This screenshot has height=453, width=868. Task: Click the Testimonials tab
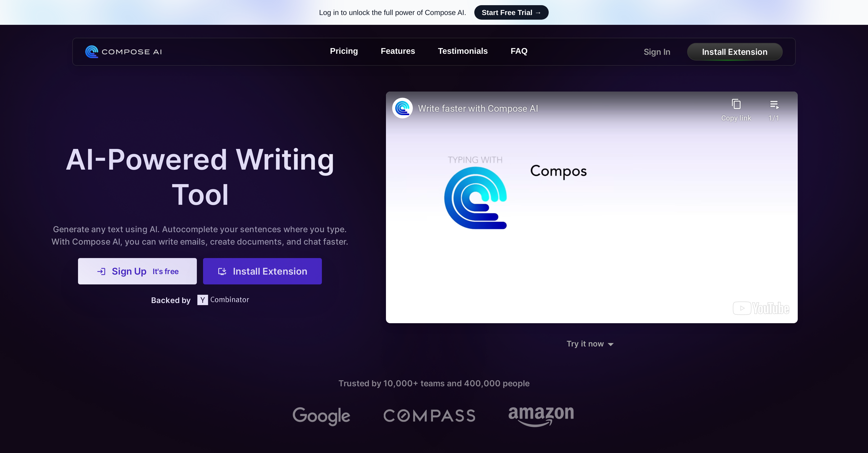pos(463,51)
